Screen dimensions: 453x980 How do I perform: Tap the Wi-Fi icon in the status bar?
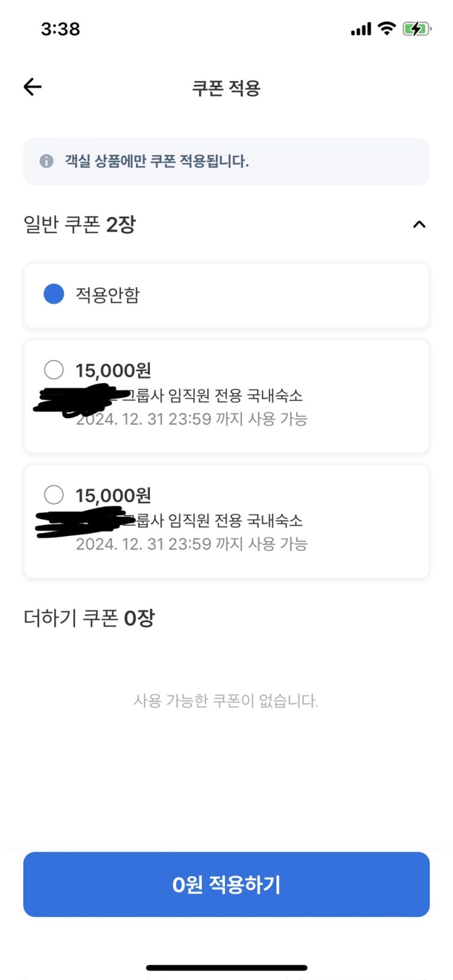click(387, 28)
